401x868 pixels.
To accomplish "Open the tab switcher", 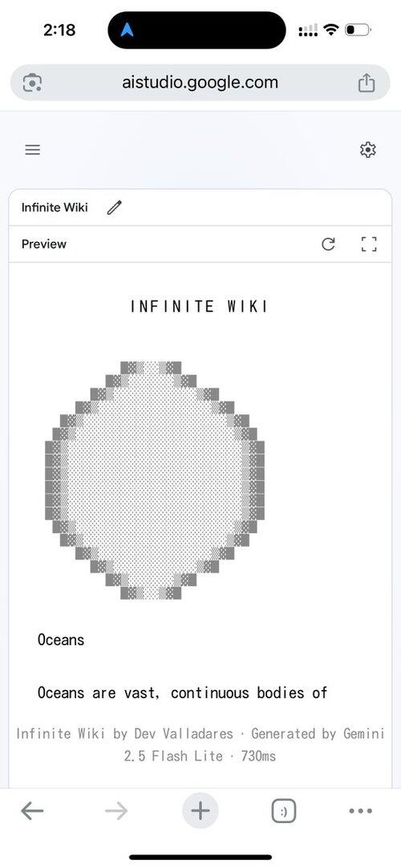I will [x=284, y=812].
